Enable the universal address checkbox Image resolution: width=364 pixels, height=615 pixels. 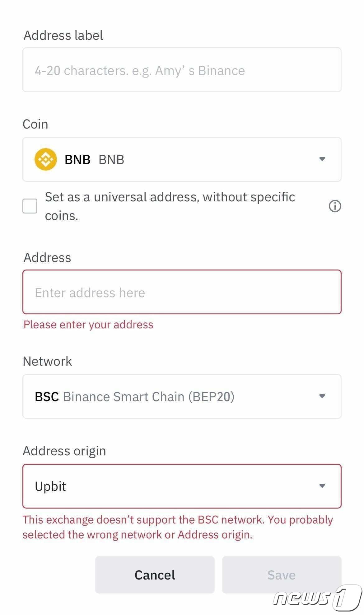pyautogui.click(x=30, y=206)
